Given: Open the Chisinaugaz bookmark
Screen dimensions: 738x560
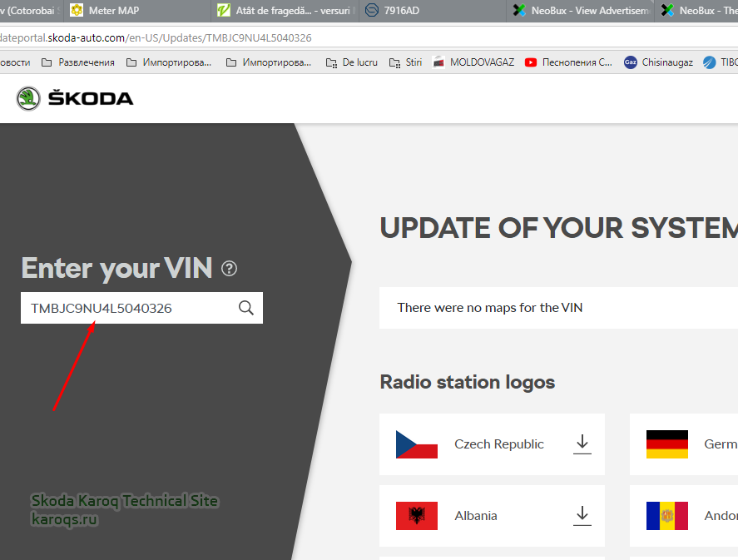Looking at the screenshot, I should (x=658, y=62).
